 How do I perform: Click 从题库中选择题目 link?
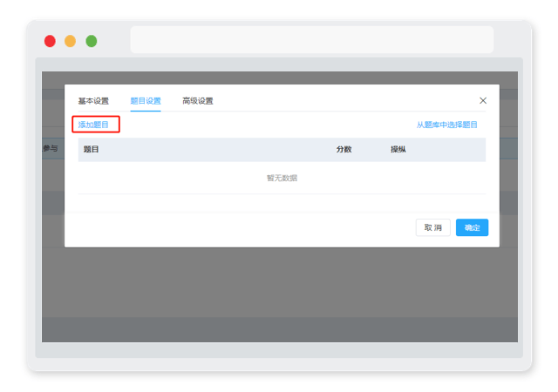click(x=446, y=125)
